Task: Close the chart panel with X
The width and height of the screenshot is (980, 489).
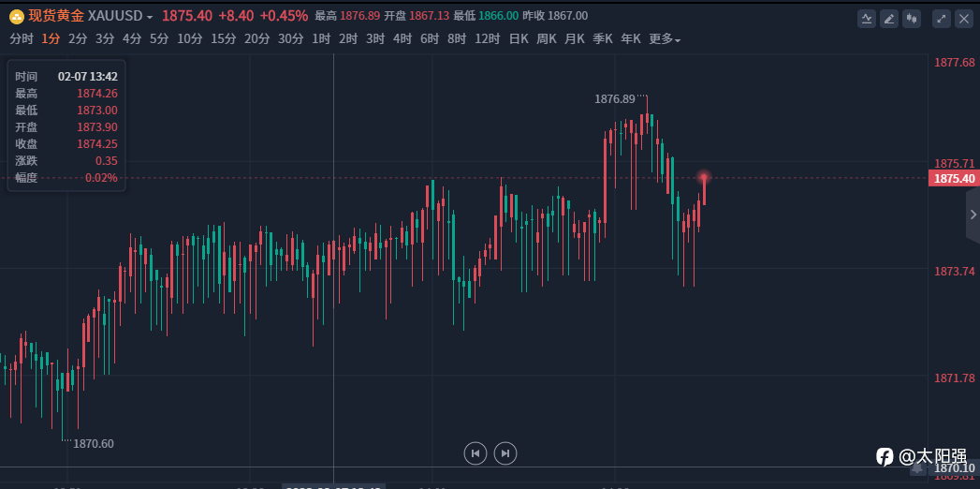Action: [963, 18]
